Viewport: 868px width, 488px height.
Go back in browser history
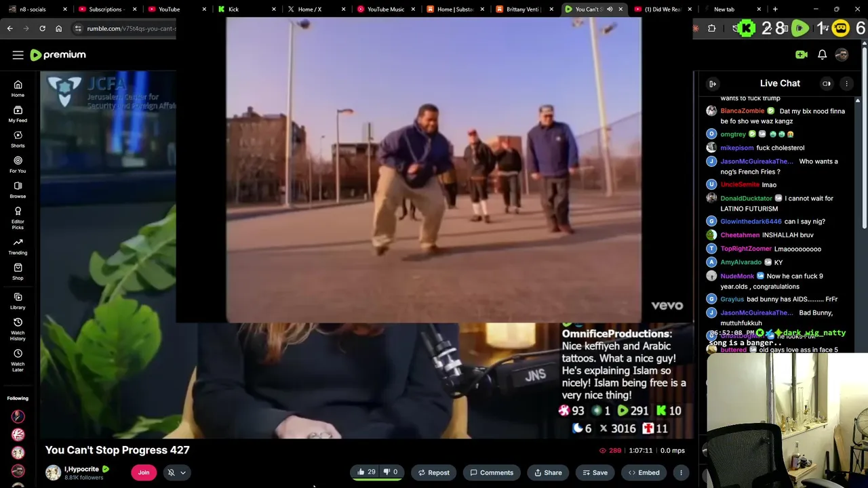pos(9,28)
